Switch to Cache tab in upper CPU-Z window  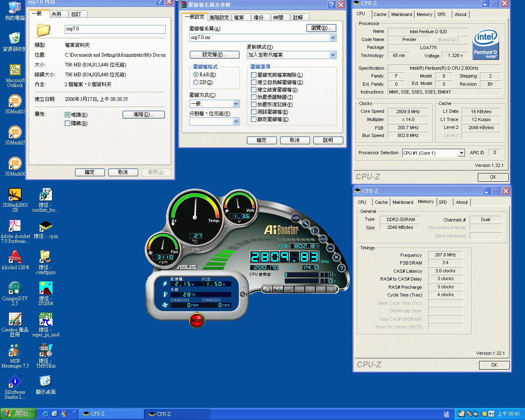coord(380,14)
